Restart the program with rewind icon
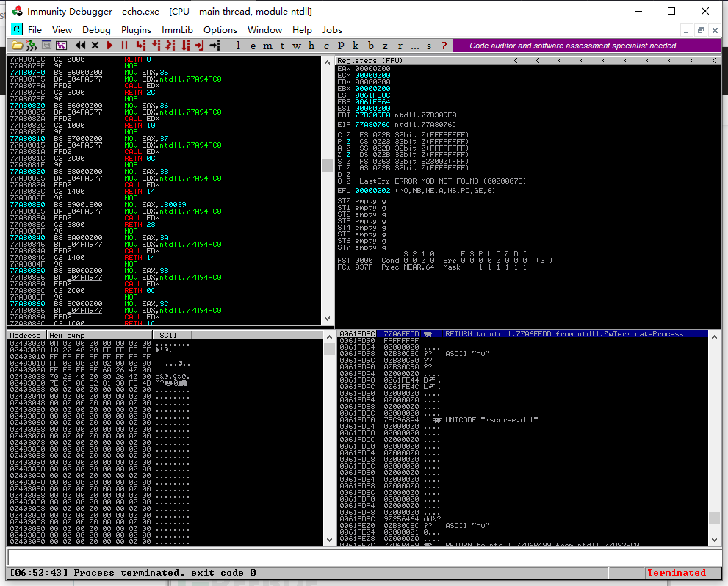Viewport: 728px width, 586px height. pos(80,46)
